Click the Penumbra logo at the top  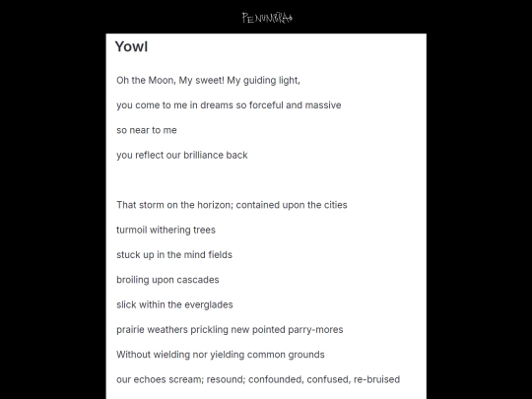(x=267, y=18)
